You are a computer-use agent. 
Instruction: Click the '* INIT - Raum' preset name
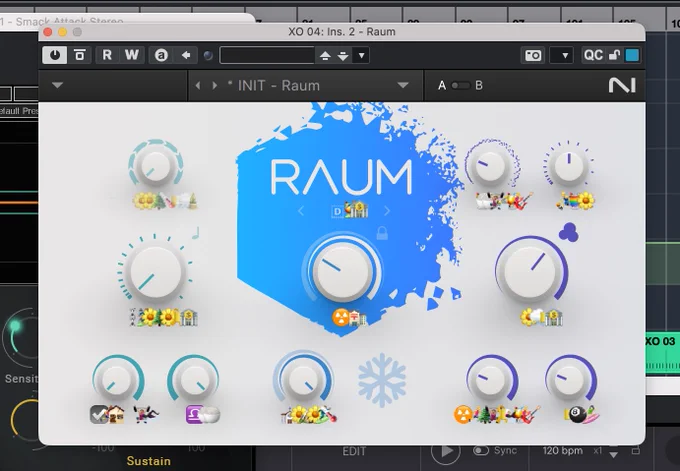(x=274, y=85)
